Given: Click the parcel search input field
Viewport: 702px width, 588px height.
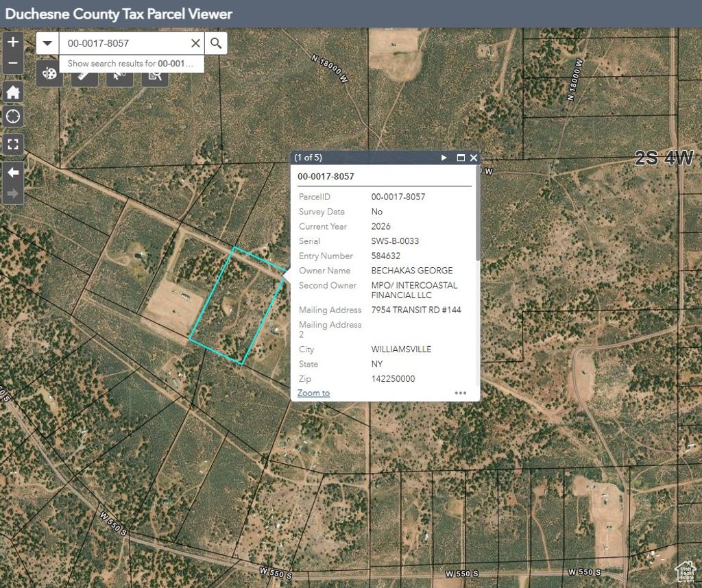Looking at the screenshot, I should (125, 43).
